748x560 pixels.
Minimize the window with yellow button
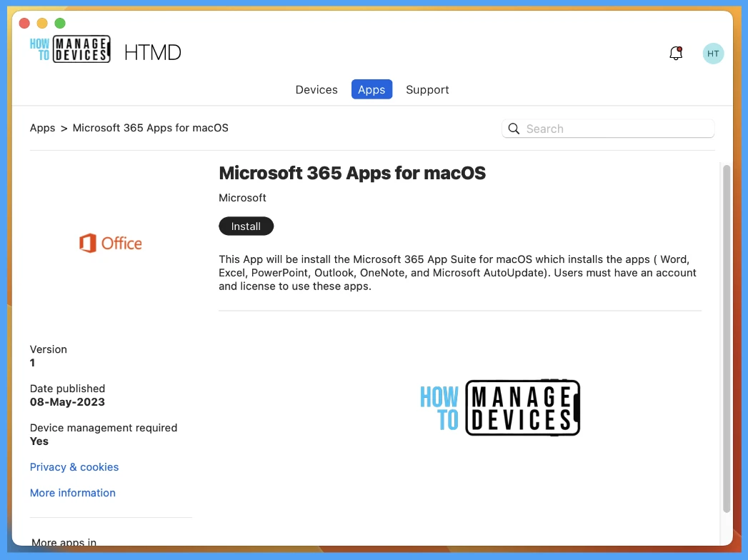point(42,23)
